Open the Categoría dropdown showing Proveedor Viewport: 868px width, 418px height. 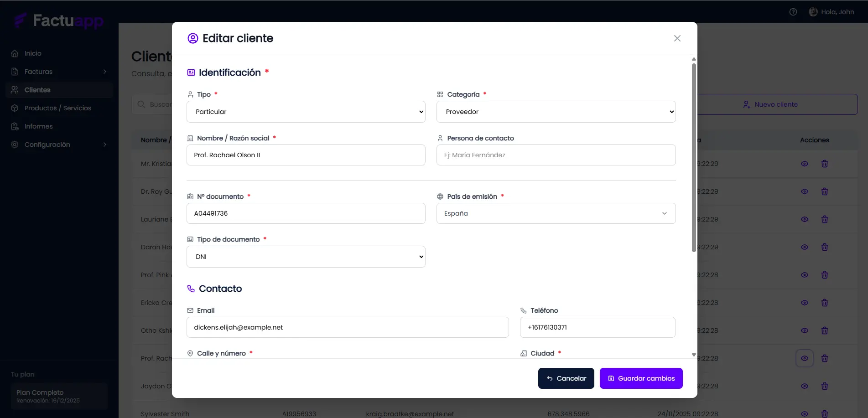click(x=556, y=112)
